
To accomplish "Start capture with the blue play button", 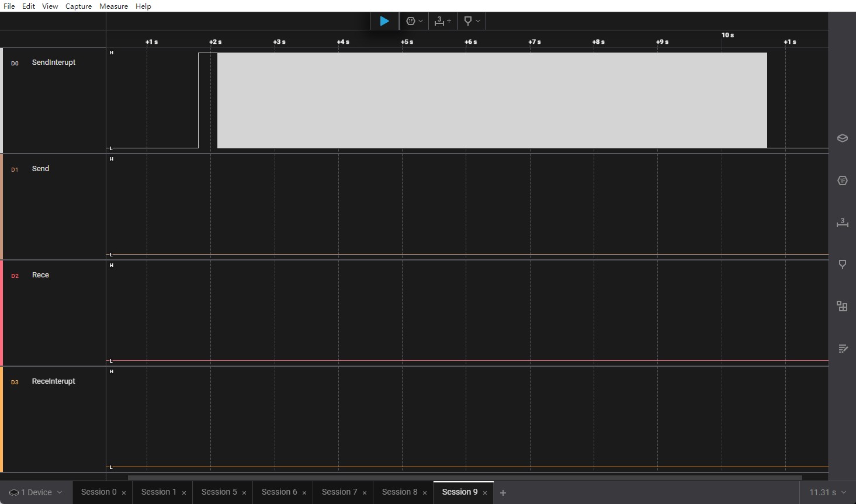I will 384,21.
